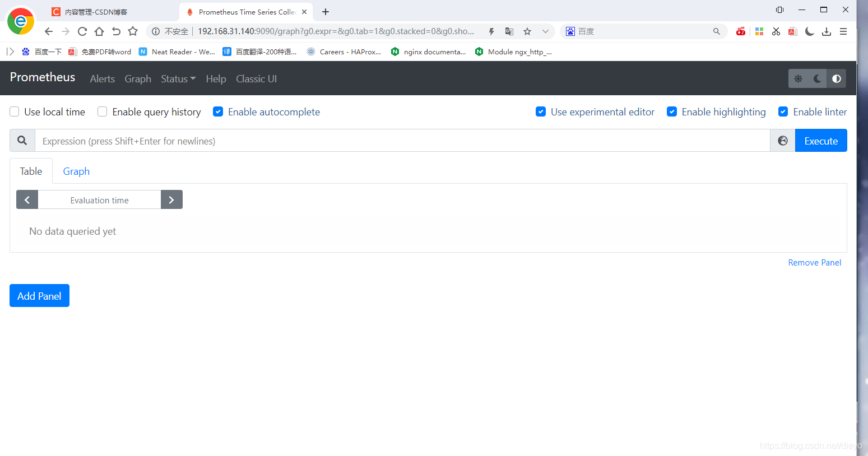Select the Graph tab in panel

click(x=76, y=171)
